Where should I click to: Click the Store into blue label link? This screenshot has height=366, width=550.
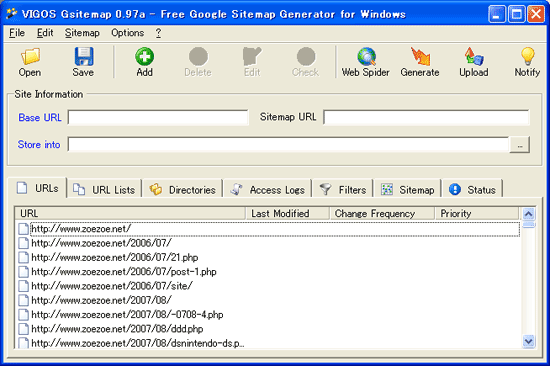coord(39,145)
